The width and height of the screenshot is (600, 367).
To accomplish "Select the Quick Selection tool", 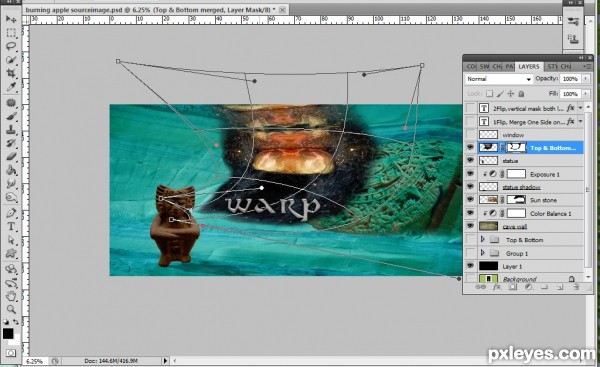I will (x=11, y=60).
